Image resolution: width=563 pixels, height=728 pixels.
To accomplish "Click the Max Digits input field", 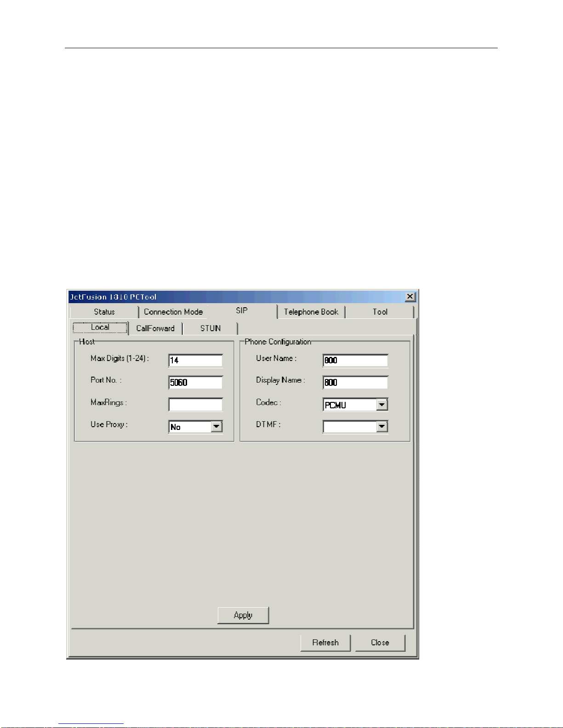I will coord(196,361).
